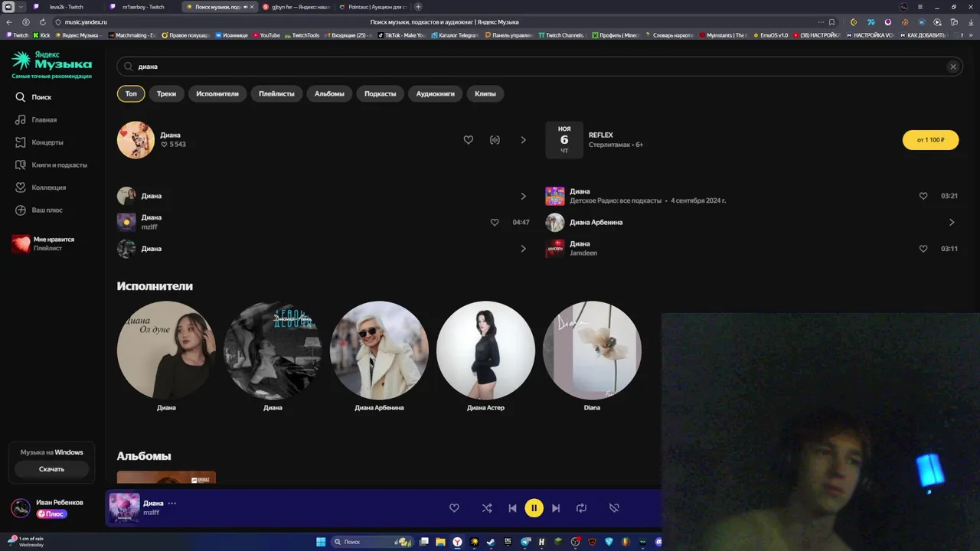This screenshot has width=980, height=551.
Task: Switch to the Клипы tab
Action: (485, 93)
